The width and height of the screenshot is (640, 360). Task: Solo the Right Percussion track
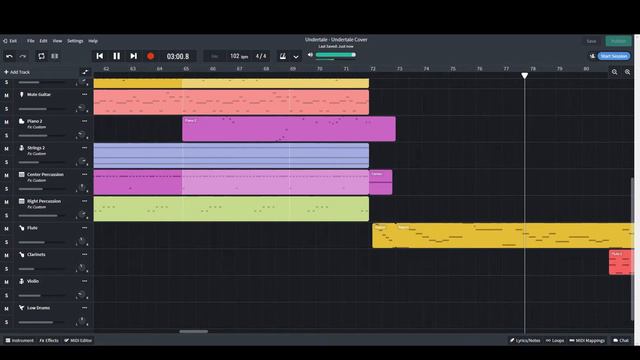tap(6, 215)
